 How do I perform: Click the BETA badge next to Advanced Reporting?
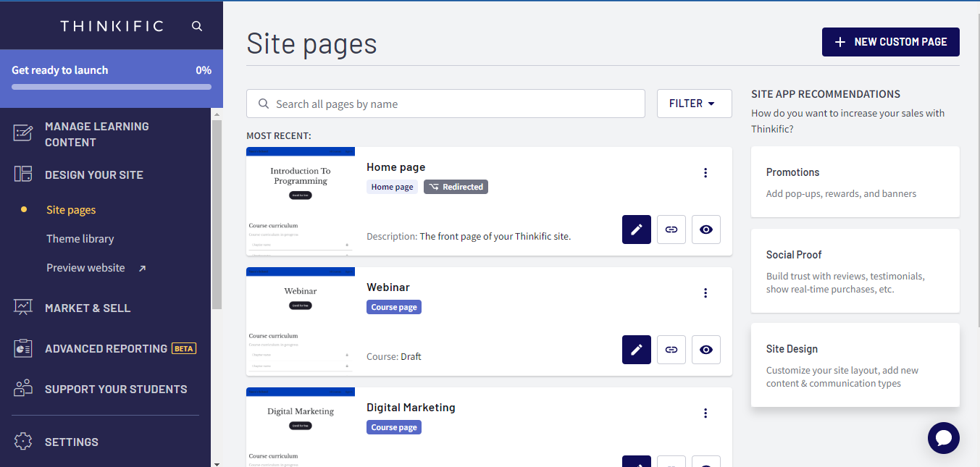(x=184, y=348)
